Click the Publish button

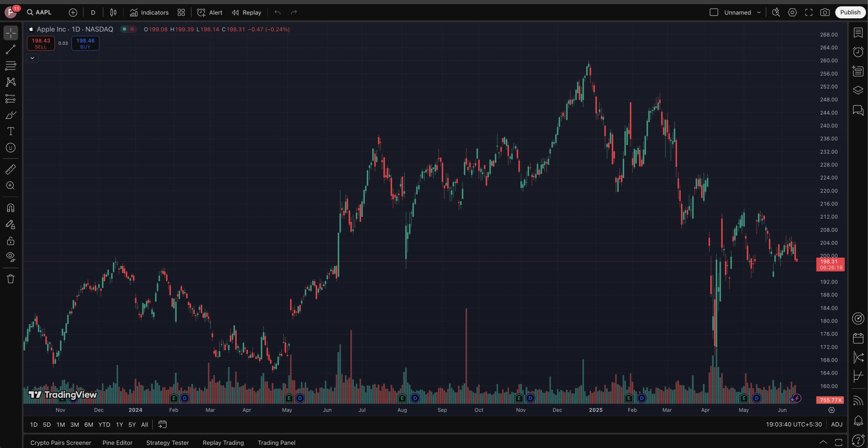pos(850,13)
